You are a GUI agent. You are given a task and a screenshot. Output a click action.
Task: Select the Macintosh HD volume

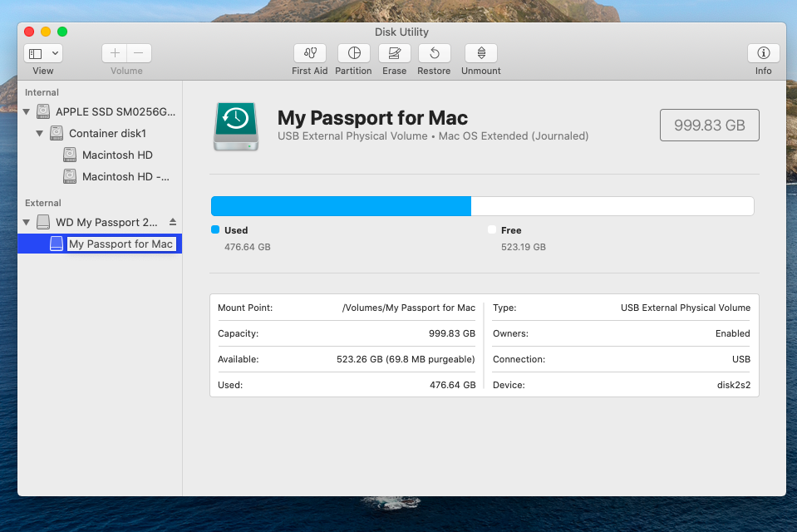117,155
